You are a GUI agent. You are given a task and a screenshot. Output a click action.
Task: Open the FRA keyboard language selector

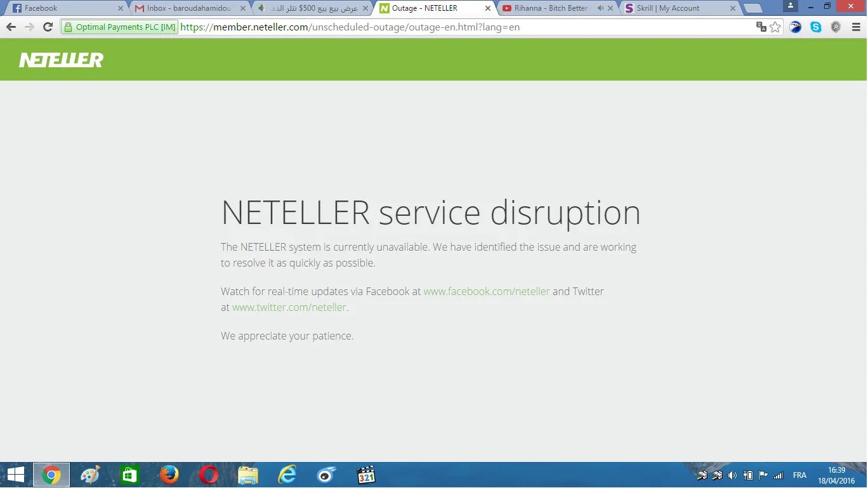799,475
